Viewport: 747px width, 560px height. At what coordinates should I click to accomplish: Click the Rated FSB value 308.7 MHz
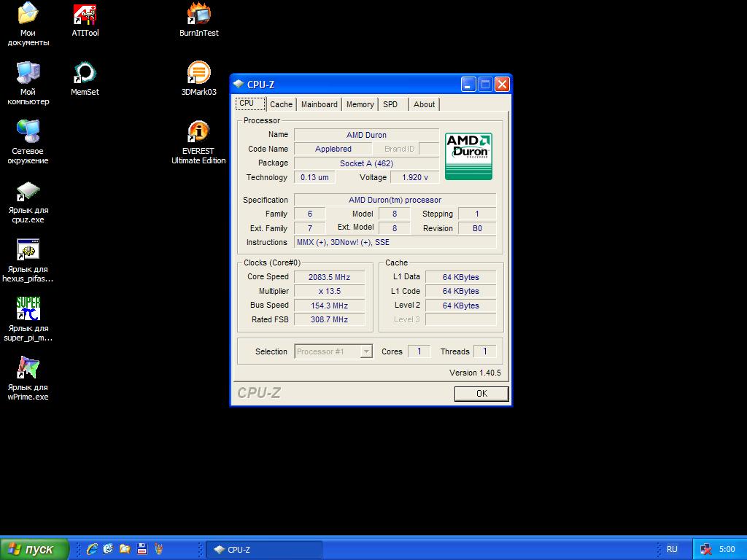[x=329, y=319]
